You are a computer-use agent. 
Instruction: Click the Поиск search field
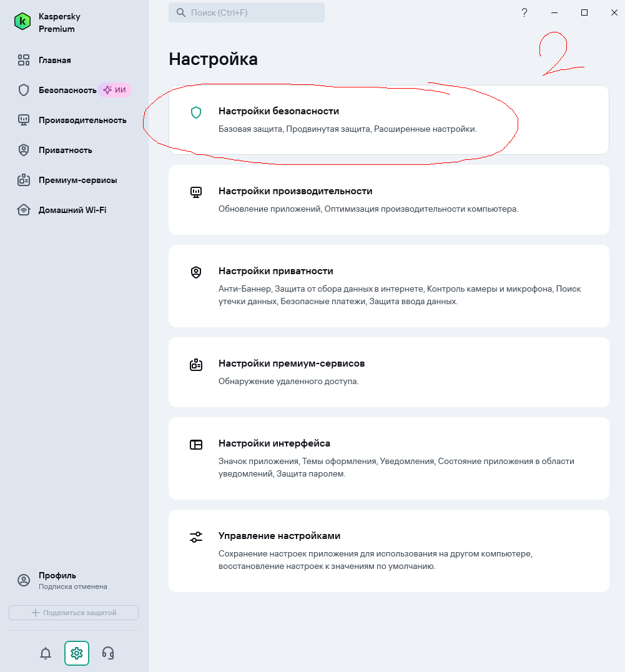click(x=247, y=12)
